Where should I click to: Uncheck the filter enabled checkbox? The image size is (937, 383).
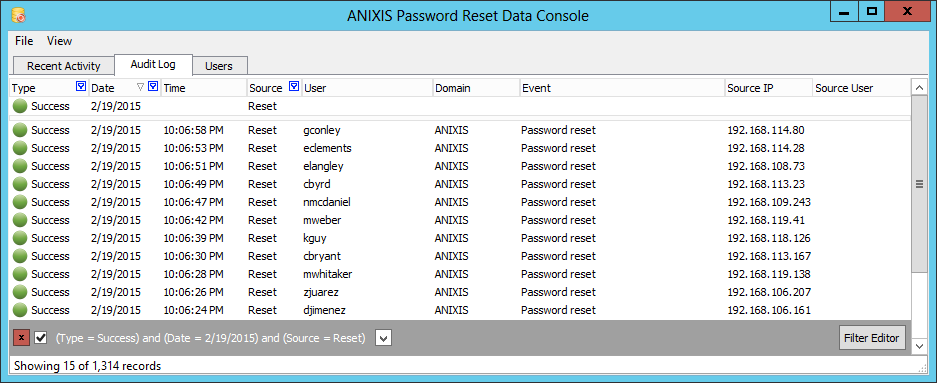(x=41, y=338)
